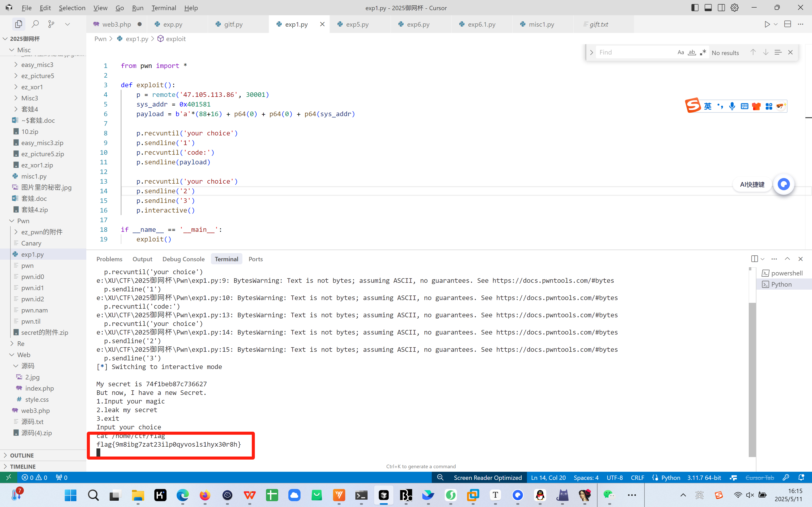This screenshot has width=812, height=507.
Task: Open editor More Actions ellipsis
Action: coord(801,24)
